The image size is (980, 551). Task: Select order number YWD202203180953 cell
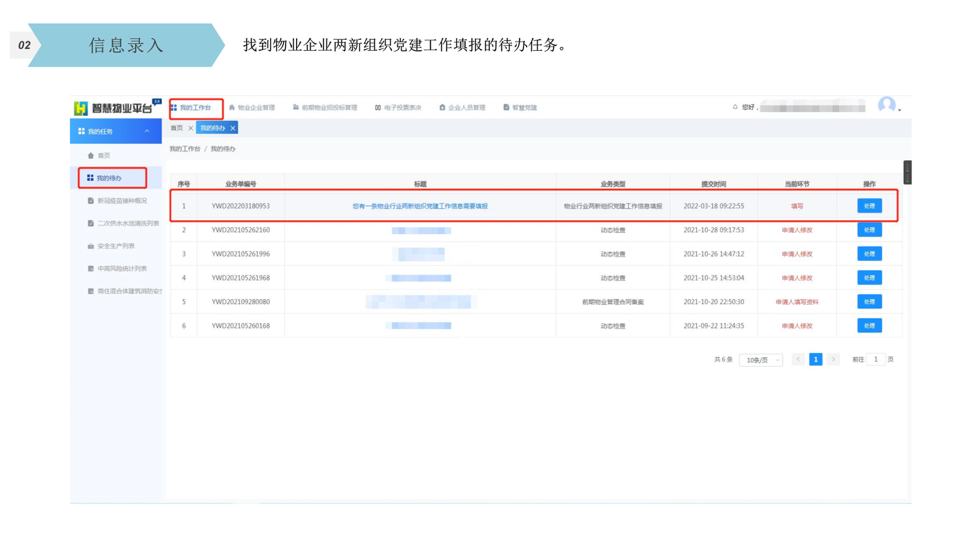pyautogui.click(x=240, y=206)
